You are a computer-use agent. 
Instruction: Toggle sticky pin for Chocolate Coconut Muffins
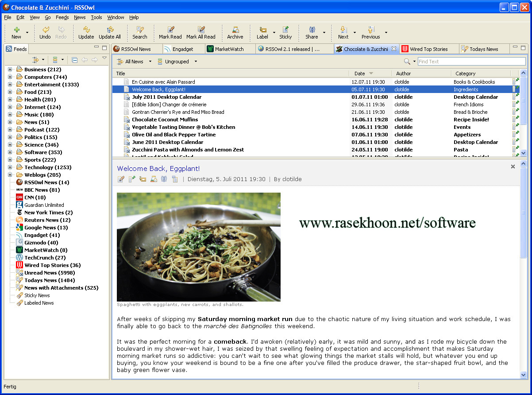517,119
